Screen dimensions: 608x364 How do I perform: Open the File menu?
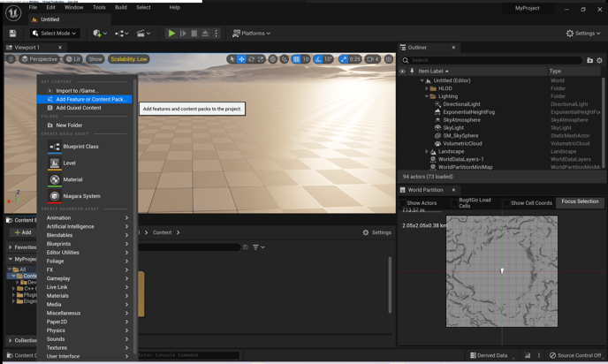point(33,7)
